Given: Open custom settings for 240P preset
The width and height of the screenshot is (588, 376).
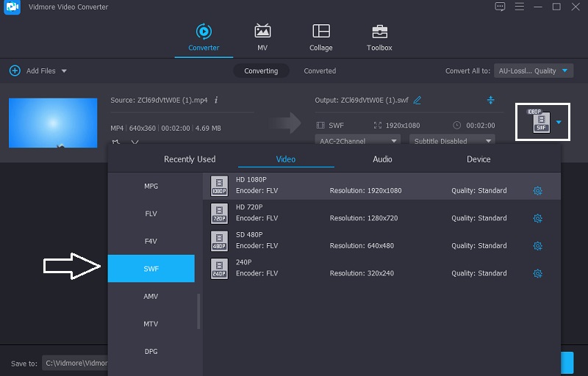Looking at the screenshot, I should (537, 274).
